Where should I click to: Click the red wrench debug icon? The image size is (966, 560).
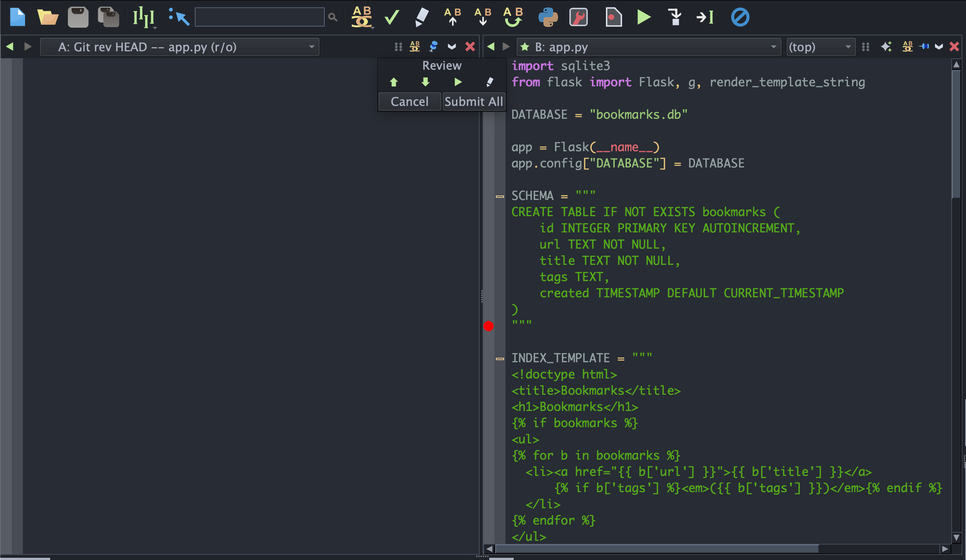(579, 17)
